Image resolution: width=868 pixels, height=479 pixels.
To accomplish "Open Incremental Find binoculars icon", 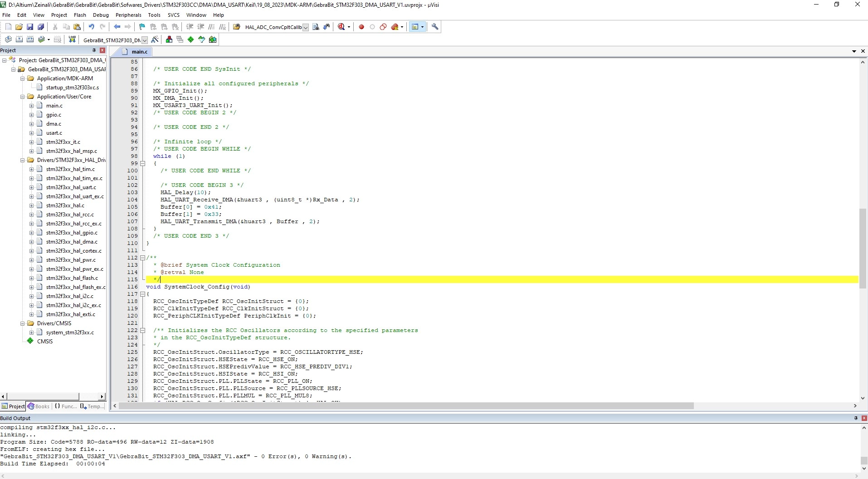I will tap(327, 27).
